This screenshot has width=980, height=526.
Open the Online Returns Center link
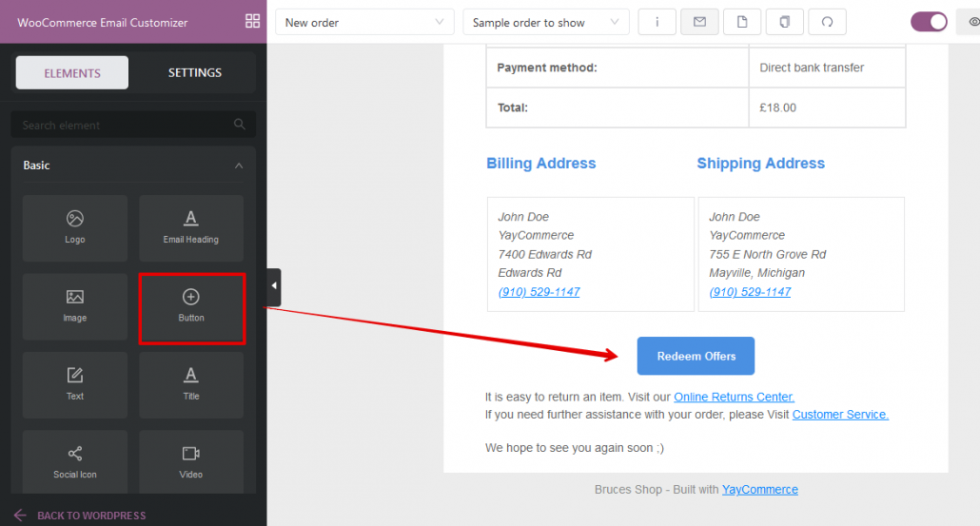(734, 397)
